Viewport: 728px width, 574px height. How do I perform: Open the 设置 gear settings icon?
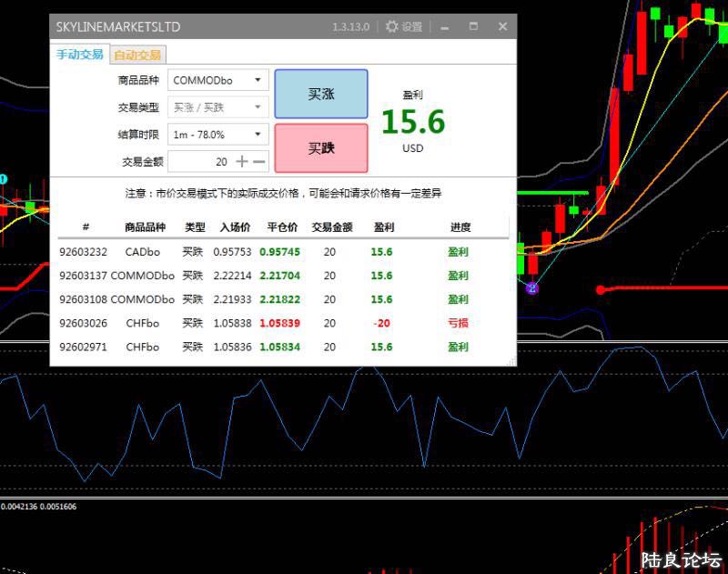click(392, 27)
